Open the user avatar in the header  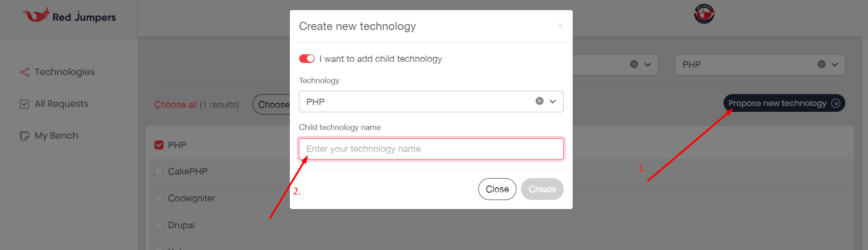coord(704,14)
